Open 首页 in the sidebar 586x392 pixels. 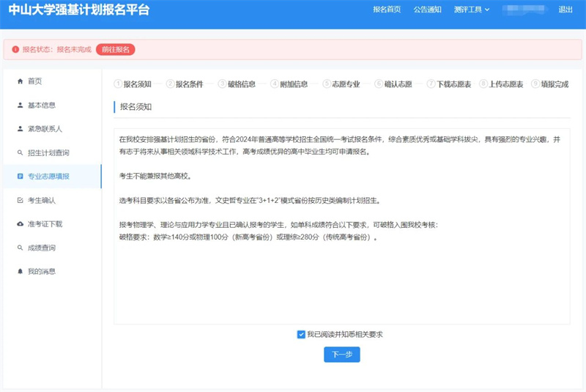coord(52,81)
